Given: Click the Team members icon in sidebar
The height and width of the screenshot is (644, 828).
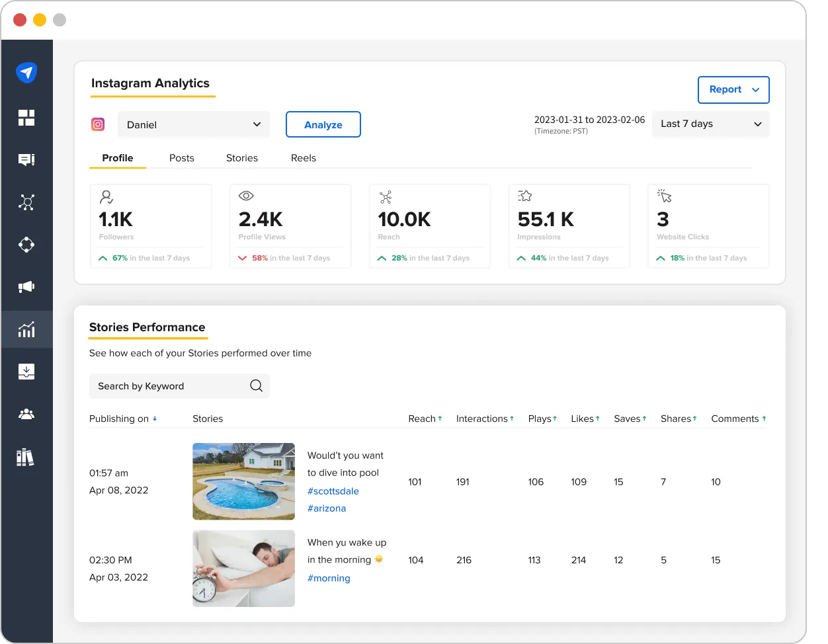Looking at the screenshot, I should 26,414.
